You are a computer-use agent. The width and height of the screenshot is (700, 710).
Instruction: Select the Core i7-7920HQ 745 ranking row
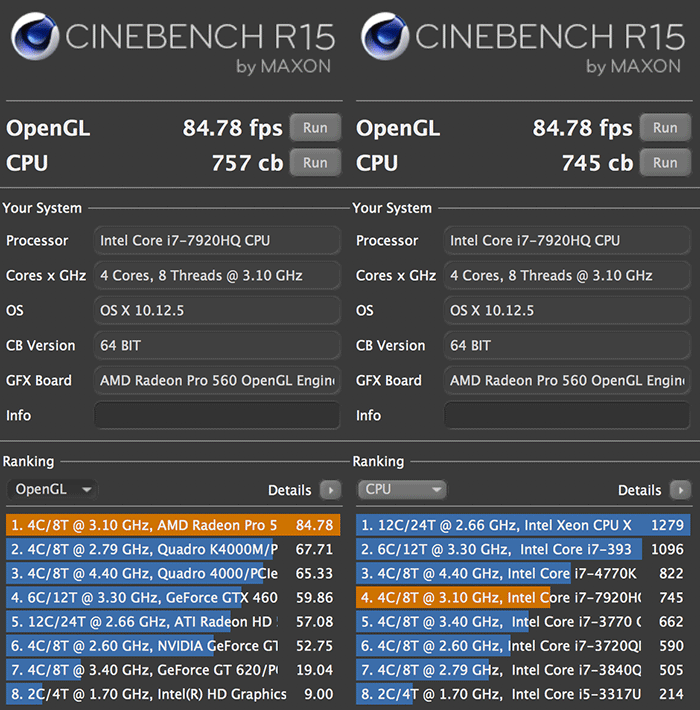point(523,598)
